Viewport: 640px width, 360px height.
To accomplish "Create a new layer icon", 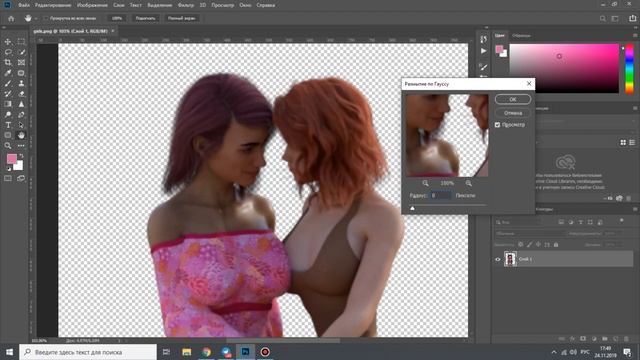I will pos(616,339).
